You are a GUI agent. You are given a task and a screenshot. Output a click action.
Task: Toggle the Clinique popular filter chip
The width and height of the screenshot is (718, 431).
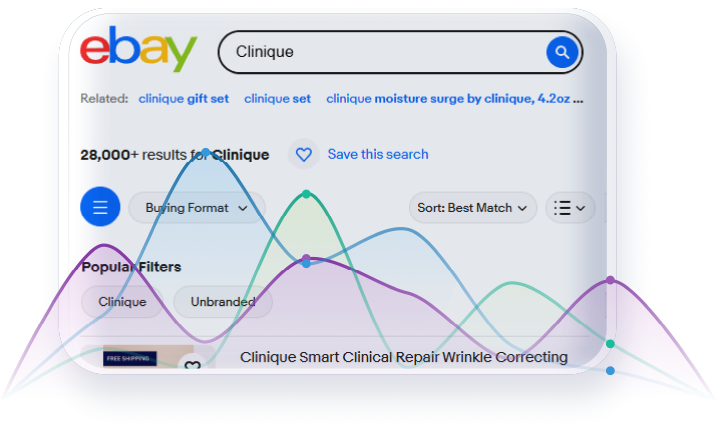point(122,302)
